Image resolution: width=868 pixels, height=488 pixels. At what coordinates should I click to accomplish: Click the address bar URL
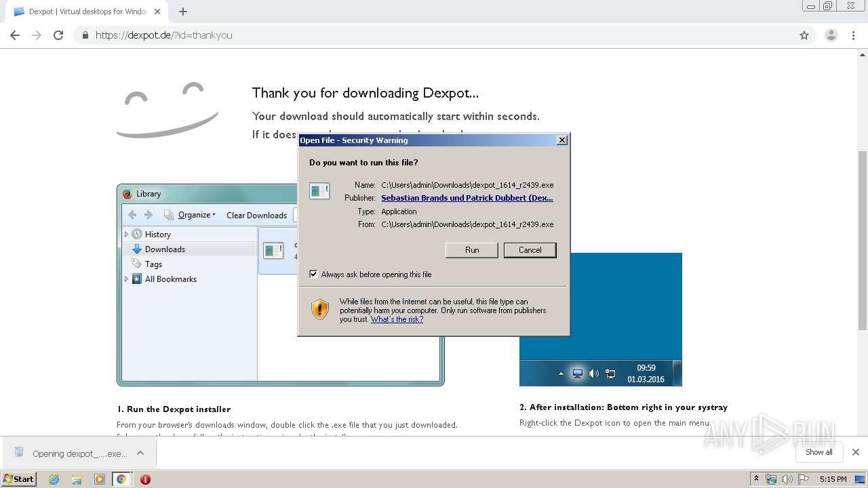[164, 35]
